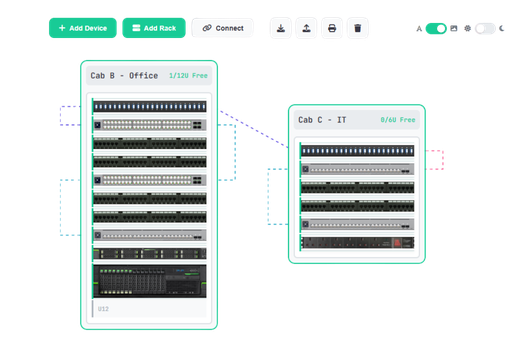Click the 0/6U Free label

click(398, 120)
